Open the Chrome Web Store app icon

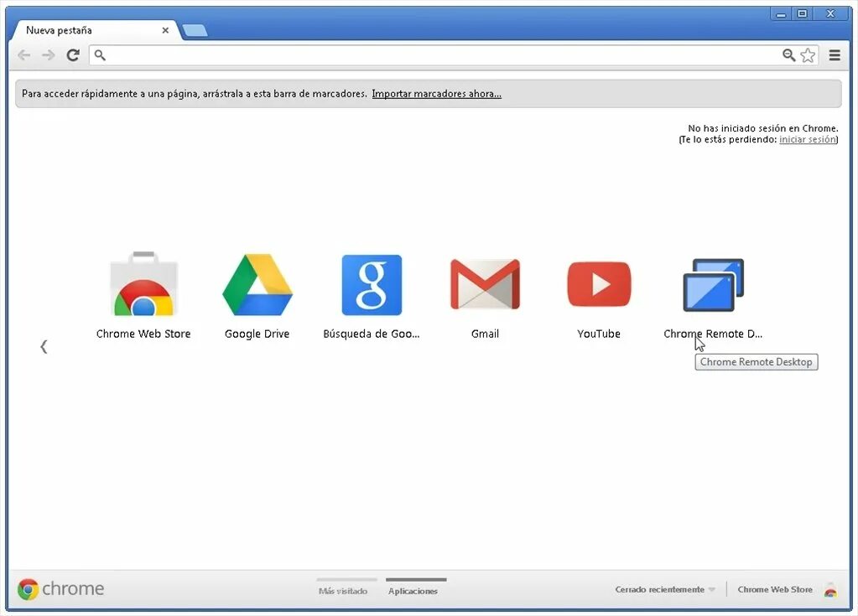click(x=143, y=283)
